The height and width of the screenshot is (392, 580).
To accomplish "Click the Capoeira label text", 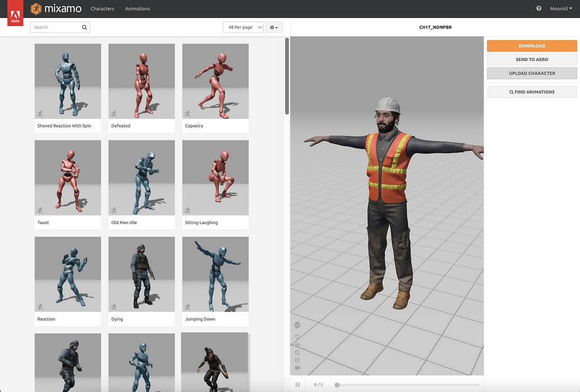I will tap(194, 126).
